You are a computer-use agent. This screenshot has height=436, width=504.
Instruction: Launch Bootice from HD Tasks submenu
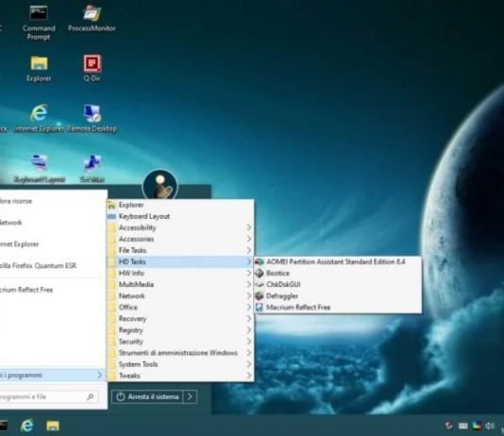[338, 273]
